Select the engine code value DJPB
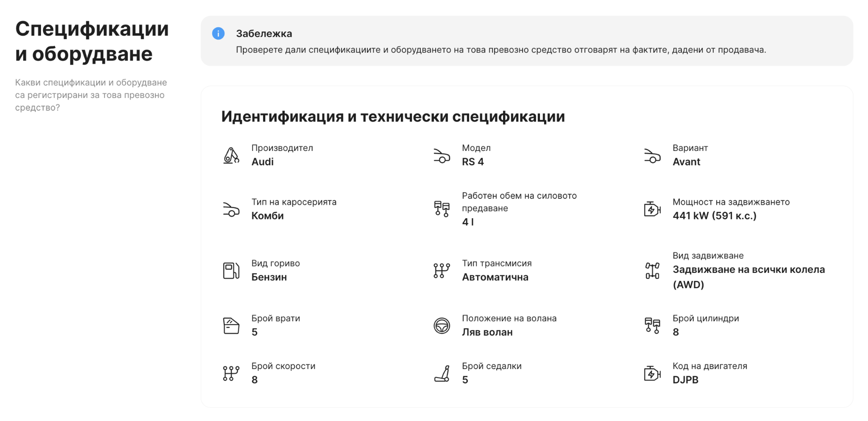868x421 pixels. pyautogui.click(x=685, y=380)
